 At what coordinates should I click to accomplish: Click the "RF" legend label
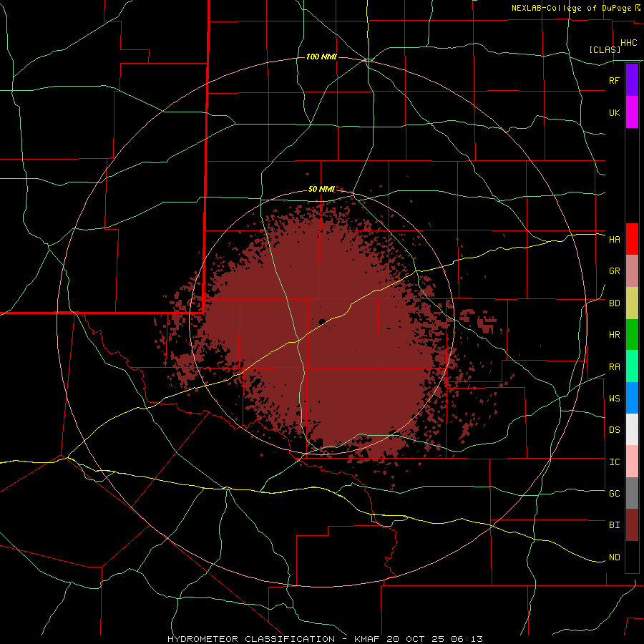[614, 80]
